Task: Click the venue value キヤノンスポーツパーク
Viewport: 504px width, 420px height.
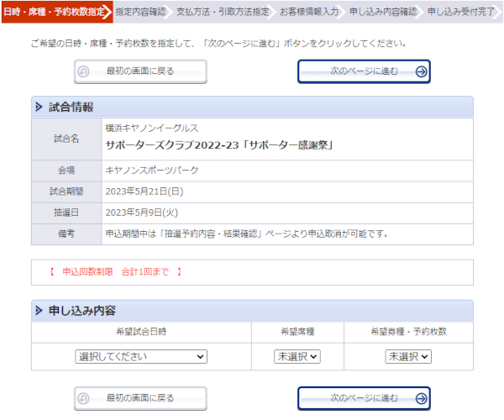Action: [x=152, y=171]
